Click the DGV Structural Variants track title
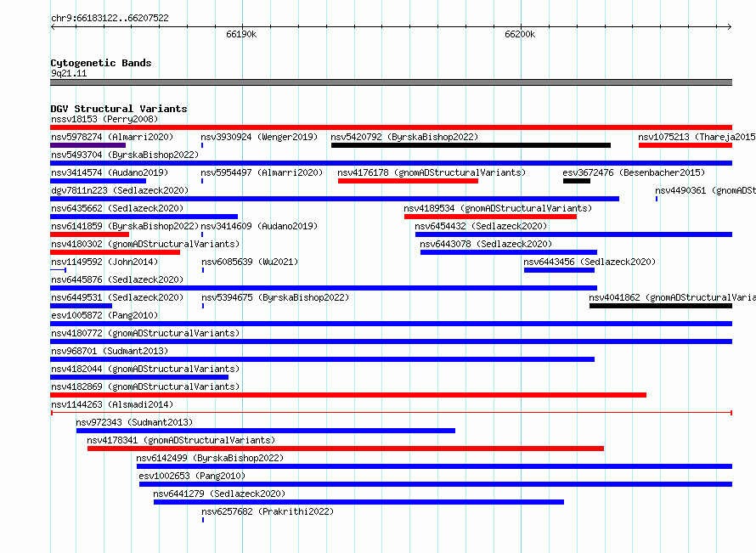Viewport: 756px width, 553px height. [119, 109]
